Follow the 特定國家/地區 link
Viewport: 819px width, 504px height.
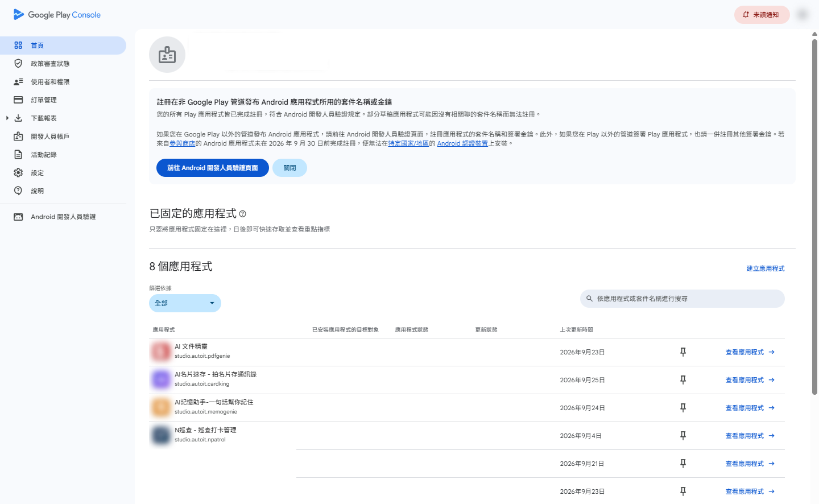[x=408, y=143]
